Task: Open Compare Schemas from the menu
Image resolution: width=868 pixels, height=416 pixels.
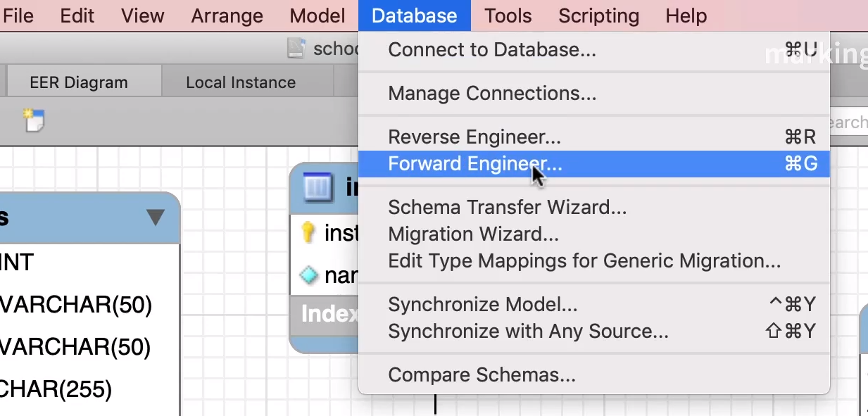Action: 482,375
